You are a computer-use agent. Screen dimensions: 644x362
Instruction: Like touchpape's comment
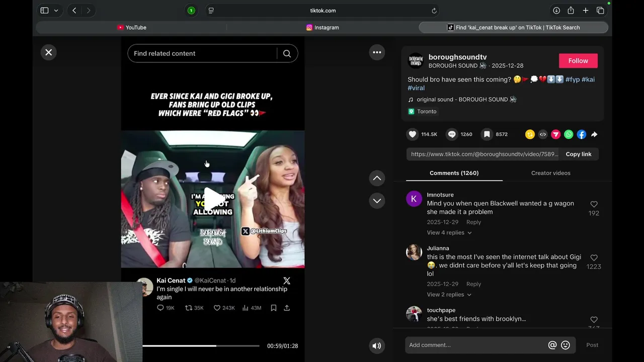(594, 320)
